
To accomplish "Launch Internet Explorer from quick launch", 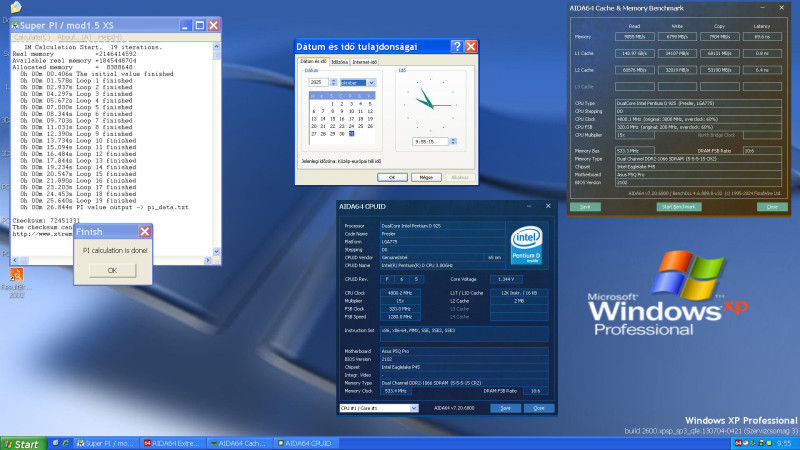I will (65, 443).
